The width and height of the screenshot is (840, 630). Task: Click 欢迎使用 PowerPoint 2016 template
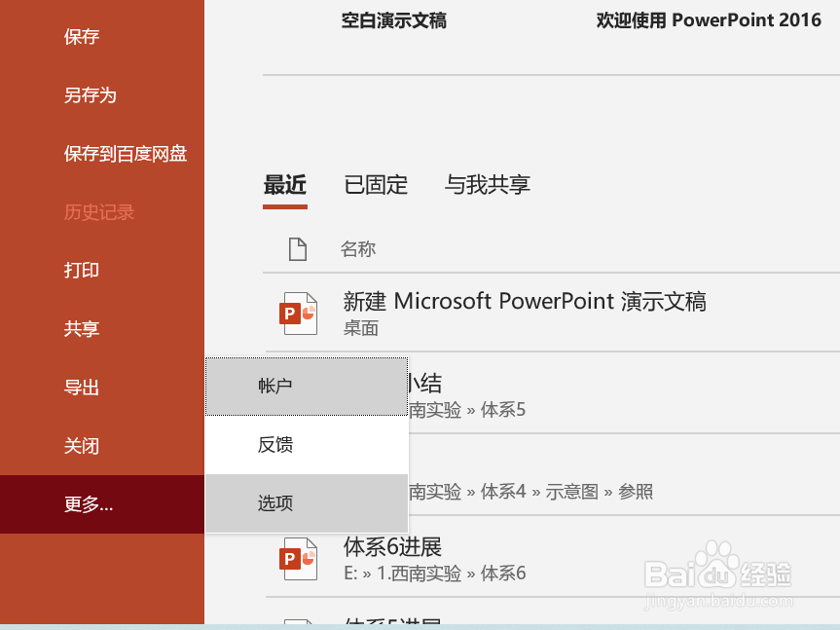709,20
